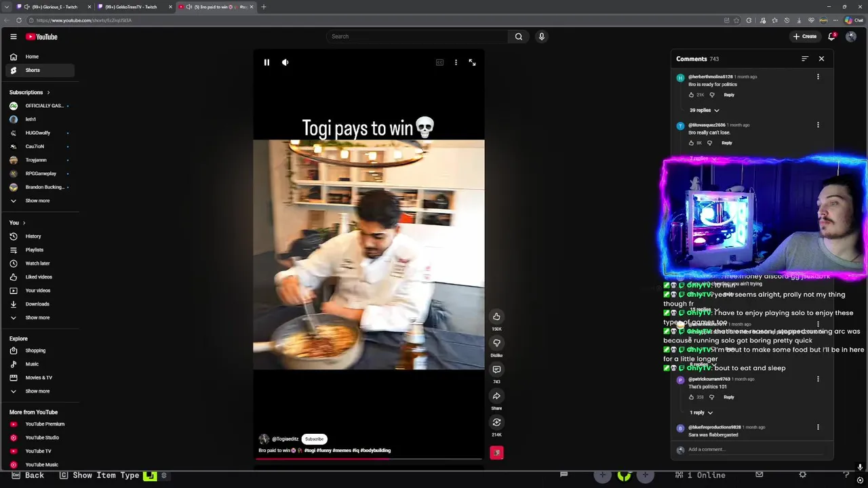Seek on the Short's red progress bar

tap(368, 459)
